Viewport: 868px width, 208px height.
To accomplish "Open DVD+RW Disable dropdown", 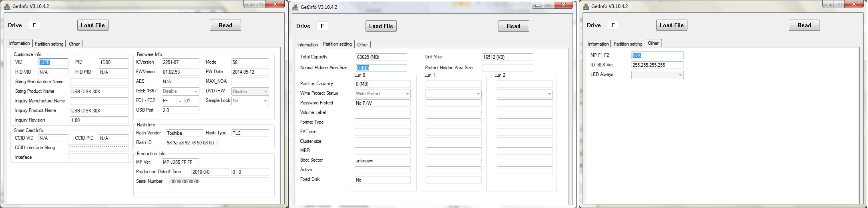I will click(x=250, y=91).
